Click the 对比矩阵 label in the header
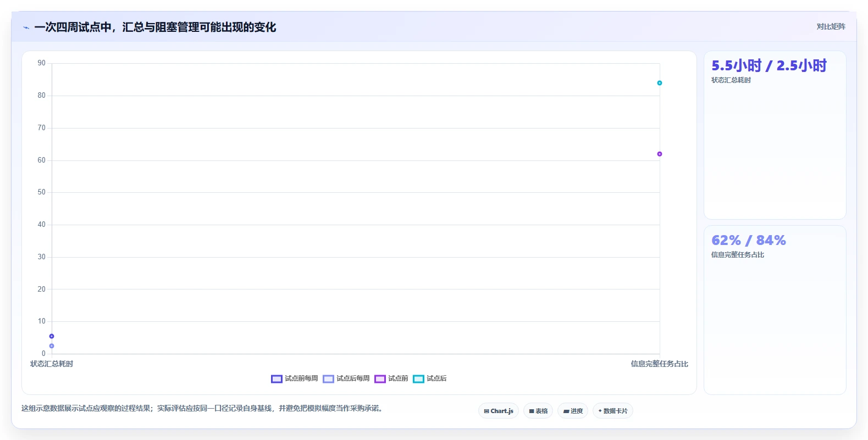 pyautogui.click(x=831, y=27)
